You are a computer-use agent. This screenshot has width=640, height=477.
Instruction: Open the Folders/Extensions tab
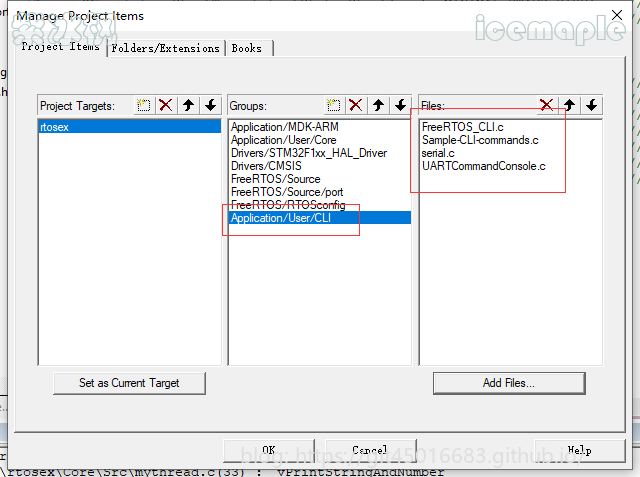click(x=166, y=49)
